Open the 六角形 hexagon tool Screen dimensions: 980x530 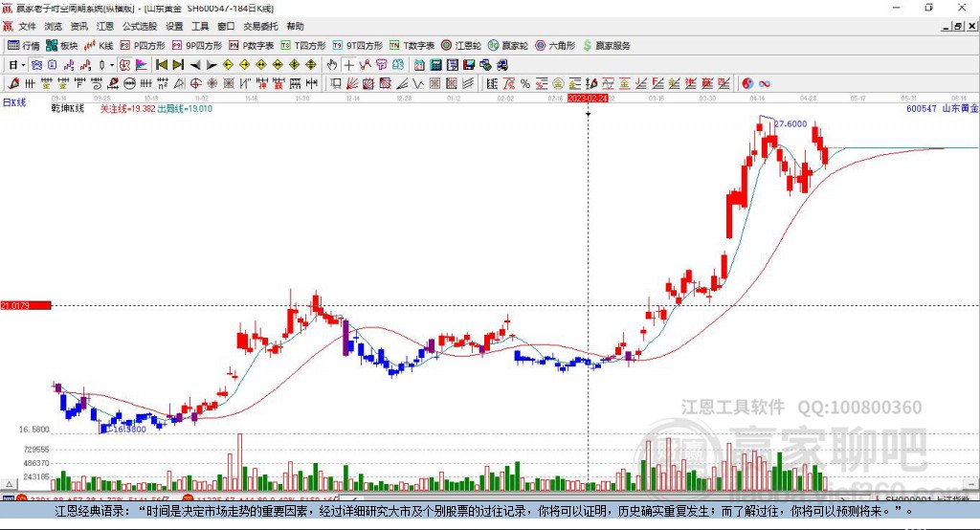click(x=555, y=46)
